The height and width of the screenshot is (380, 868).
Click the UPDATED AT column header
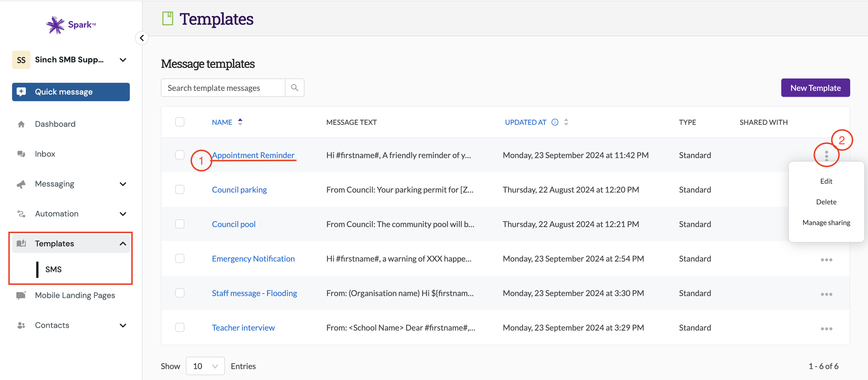[x=525, y=122]
